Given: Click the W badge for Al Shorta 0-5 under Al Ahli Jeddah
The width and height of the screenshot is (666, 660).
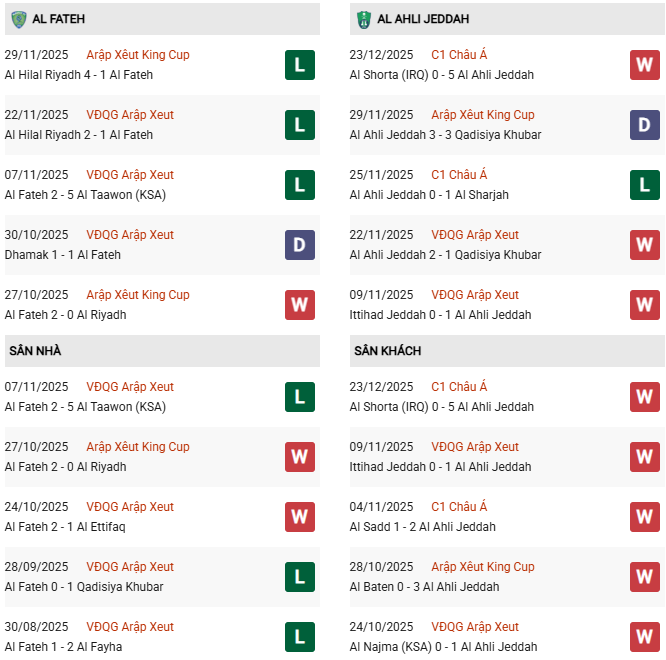Looking at the screenshot, I should coord(645,65).
